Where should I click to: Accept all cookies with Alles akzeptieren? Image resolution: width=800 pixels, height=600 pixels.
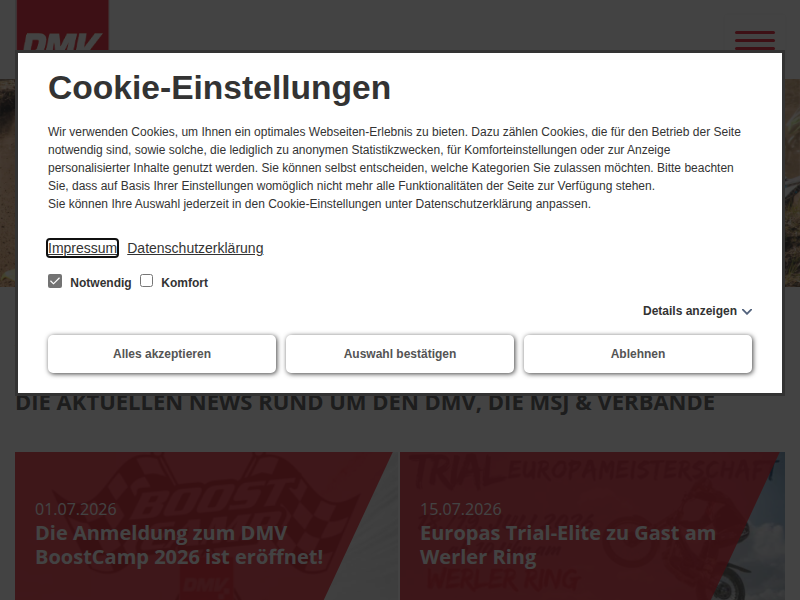click(x=162, y=354)
